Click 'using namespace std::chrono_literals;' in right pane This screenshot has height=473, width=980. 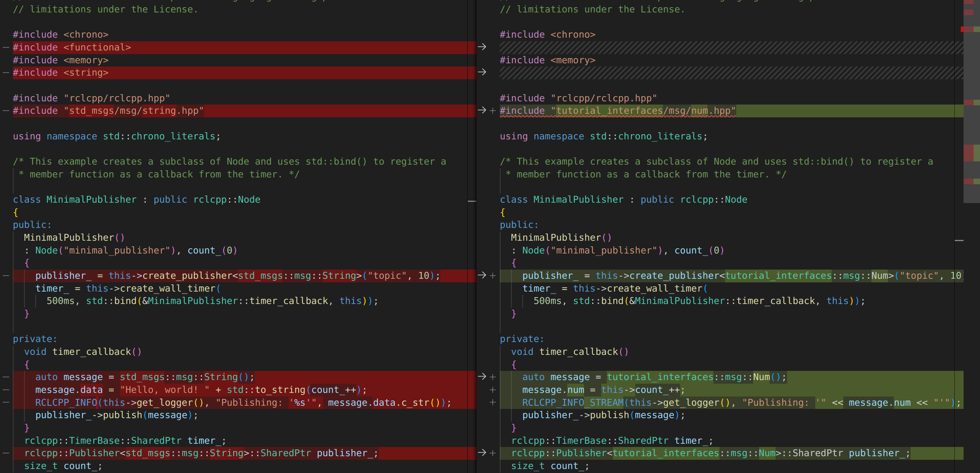pos(604,136)
